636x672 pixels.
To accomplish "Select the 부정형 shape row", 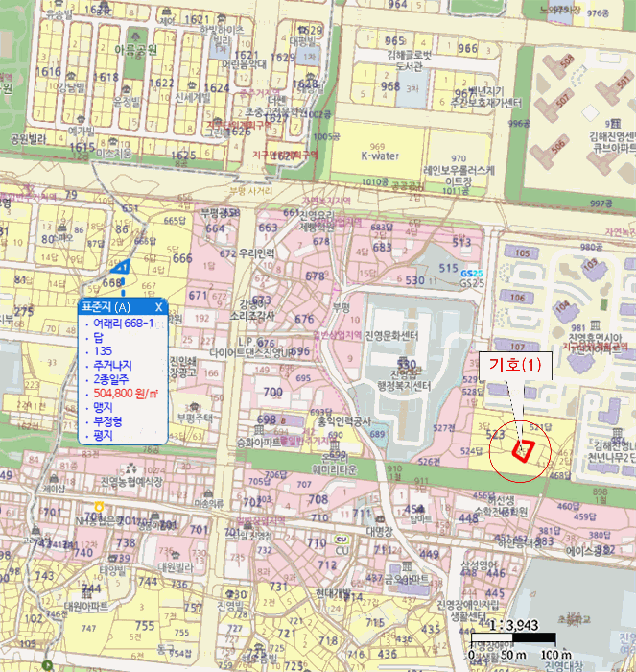I will pos(108,421).
